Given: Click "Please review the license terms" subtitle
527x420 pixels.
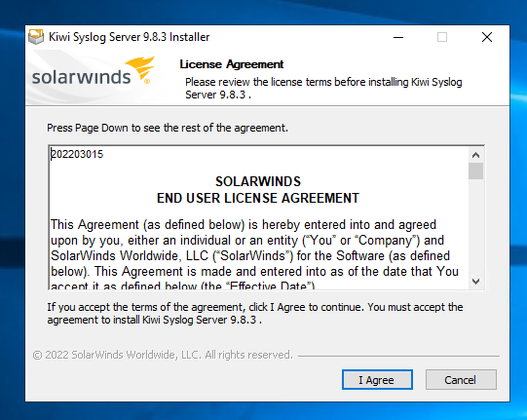Looking at the screenshot, I should (323, 89).
